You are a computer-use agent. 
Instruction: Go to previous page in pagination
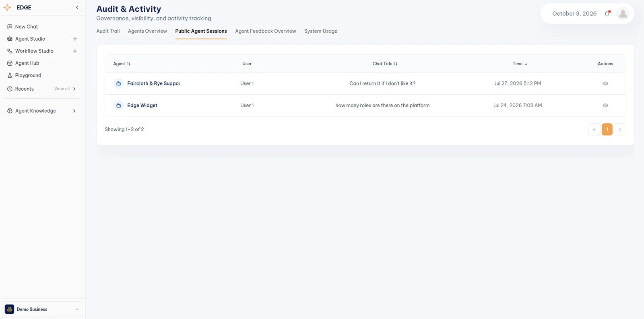594,129
